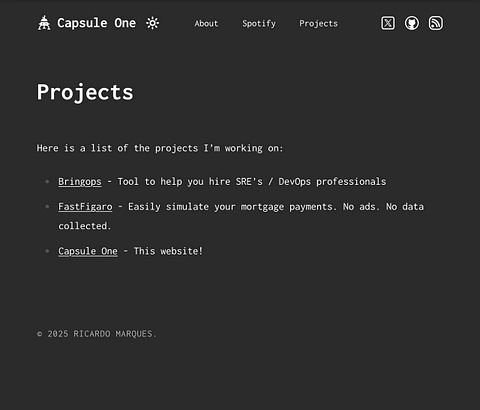
Task: Open the FastFigaro project link
Action: pyautogui.click(x=85, y=207)
